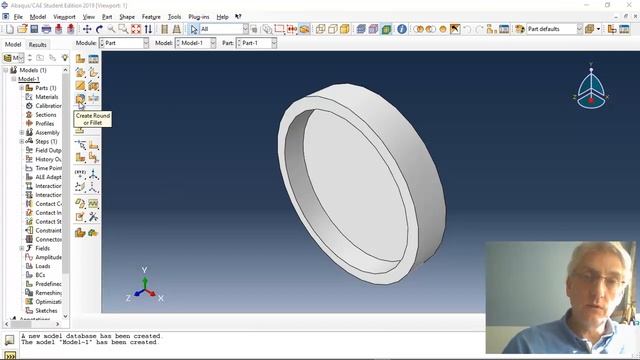This screenshot has width=640, height=360.
Task: Select Sketches in the model tree
Action: 46,311
